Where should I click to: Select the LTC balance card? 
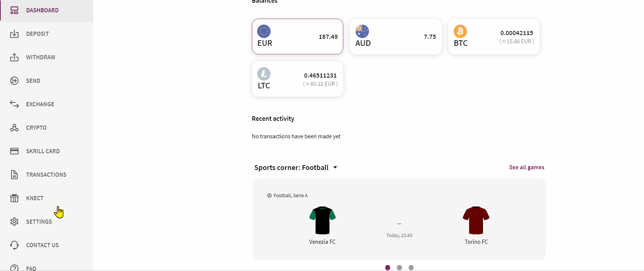[x=297, y=79]
